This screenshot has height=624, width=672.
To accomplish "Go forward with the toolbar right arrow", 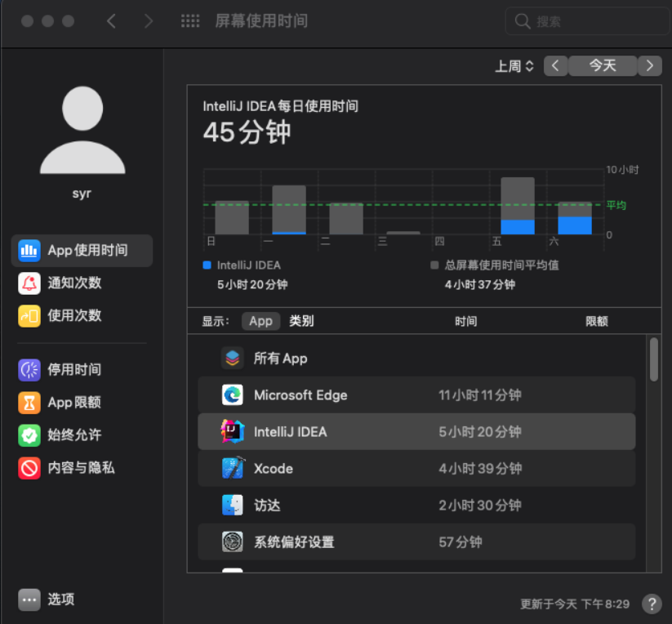I will coord(149,20).
